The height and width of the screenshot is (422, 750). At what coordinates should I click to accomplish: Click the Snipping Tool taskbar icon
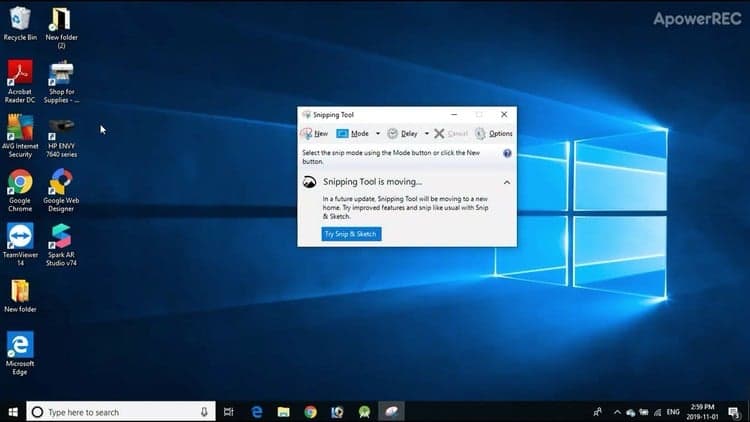(x=391, y=412)
